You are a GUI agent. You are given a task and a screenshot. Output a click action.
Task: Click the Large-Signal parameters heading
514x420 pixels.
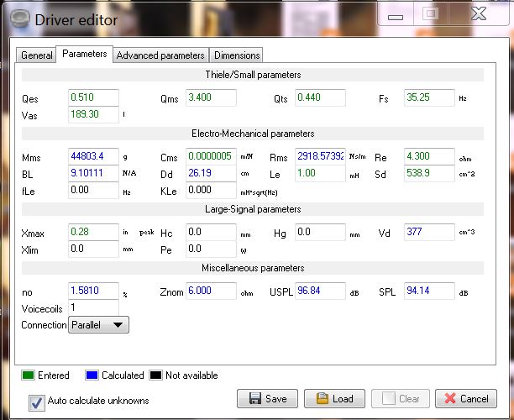click(253, 209)
